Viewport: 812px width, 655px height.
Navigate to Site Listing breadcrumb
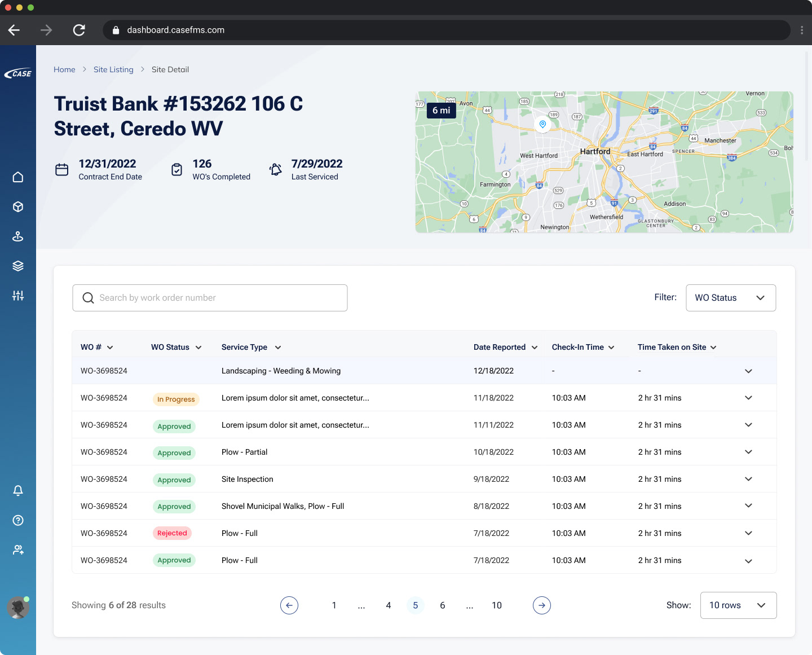click(113, 69)
